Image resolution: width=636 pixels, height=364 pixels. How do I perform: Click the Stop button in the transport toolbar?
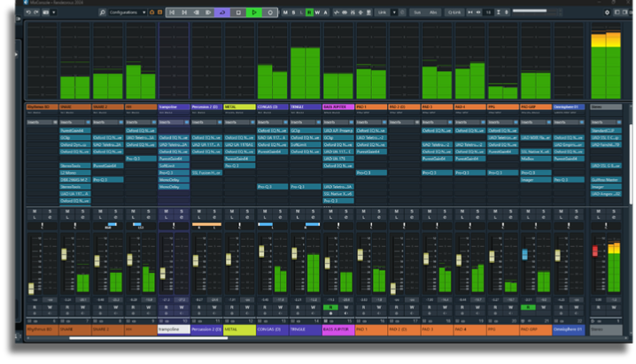[x=238, y=12]
